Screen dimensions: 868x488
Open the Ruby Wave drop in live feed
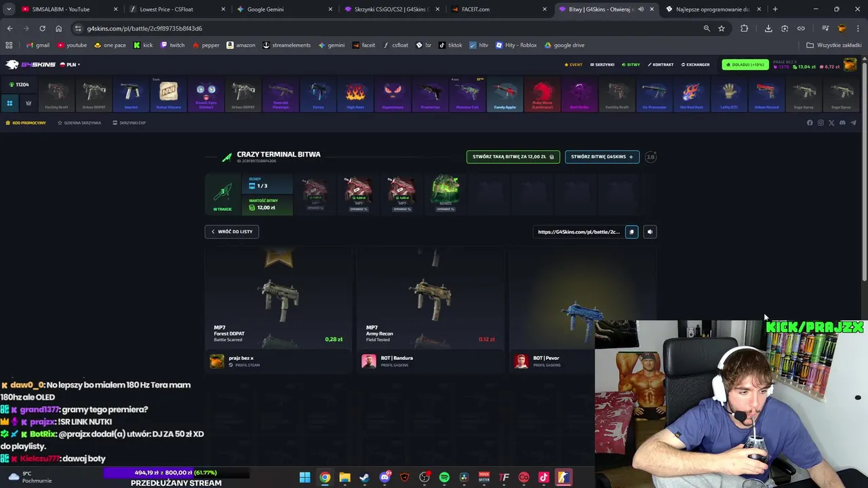pos(542,95)
